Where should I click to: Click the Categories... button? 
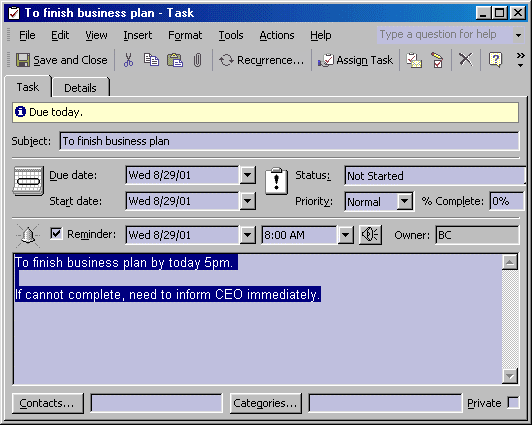click(265, 403)
